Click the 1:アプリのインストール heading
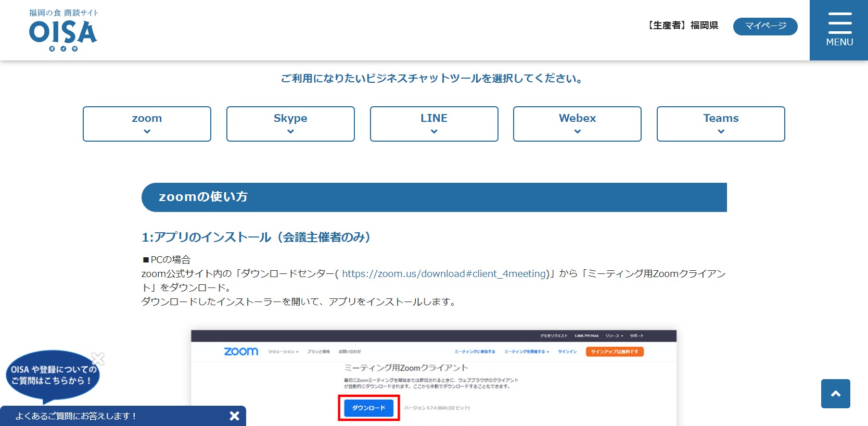 (256, 237)
